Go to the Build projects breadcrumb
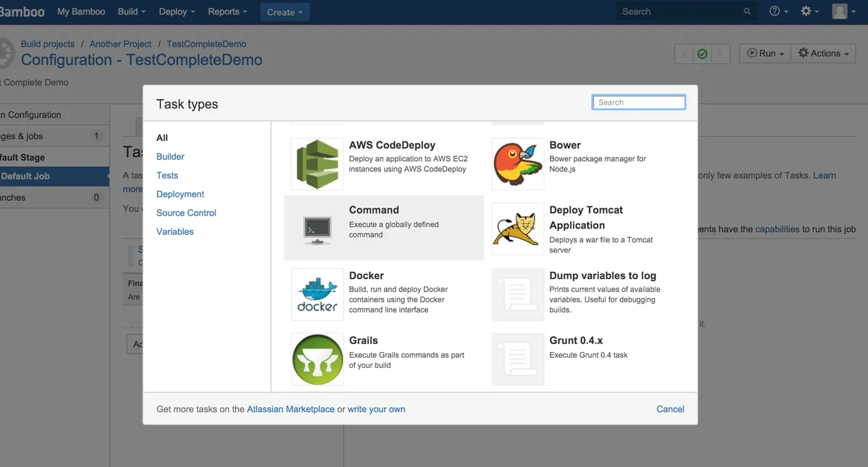This screenshot has height=467, width=868. [x=48, y=44]
